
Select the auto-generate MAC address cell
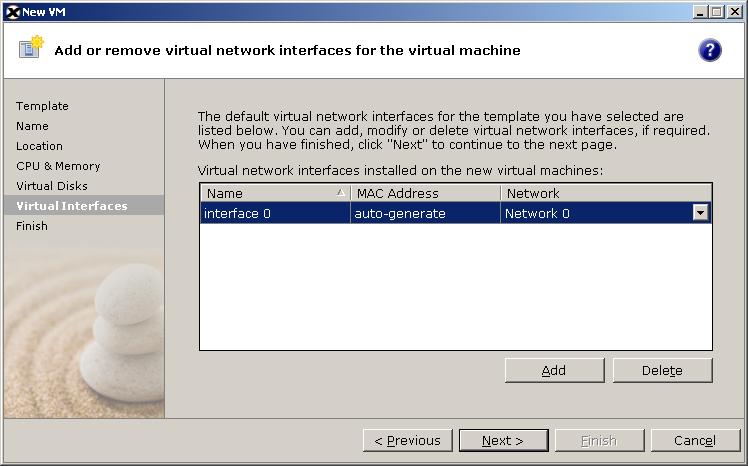click(425, 213)
